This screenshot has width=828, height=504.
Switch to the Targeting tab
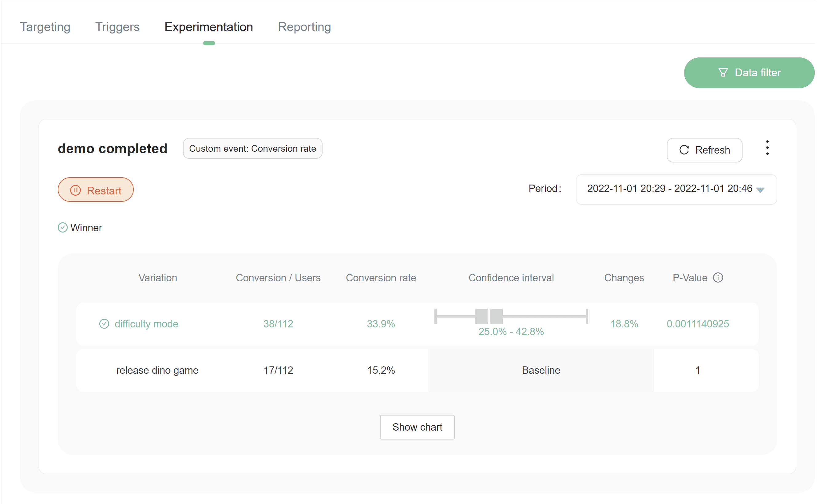point(45,27)
